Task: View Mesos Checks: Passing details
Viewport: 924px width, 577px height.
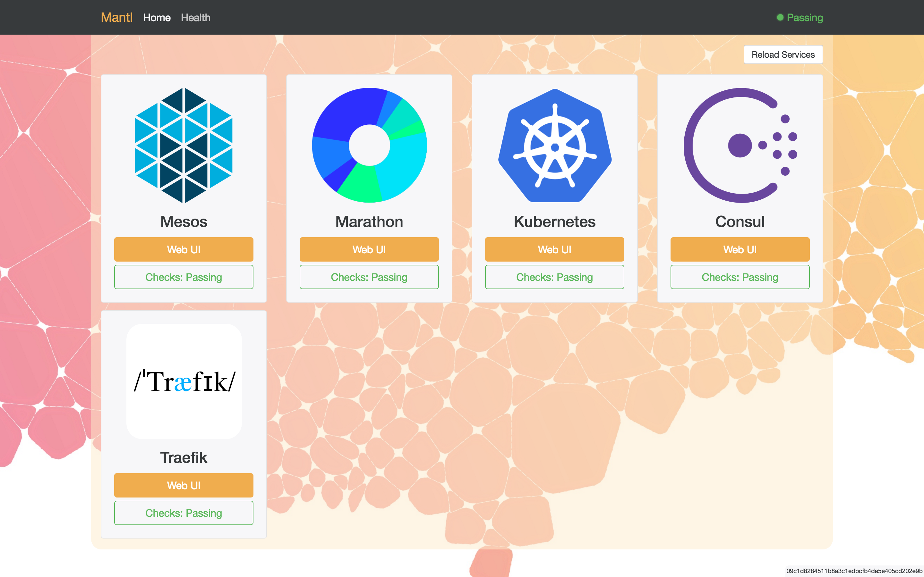Action: point(184,277)
